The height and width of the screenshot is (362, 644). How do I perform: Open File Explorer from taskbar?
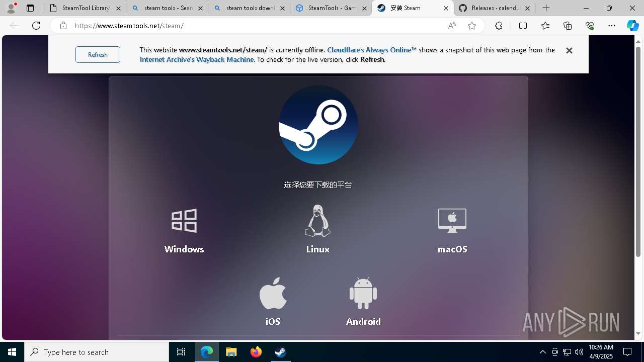(231, 352)
